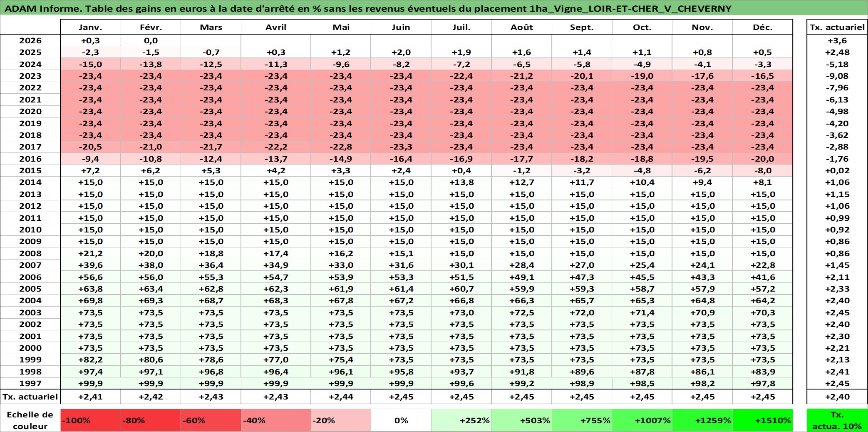The width and height of the screenshot is (868, 432).
Task: Select the 2023 Déc. cell showing -16,5
Action: tap(763, 76)
